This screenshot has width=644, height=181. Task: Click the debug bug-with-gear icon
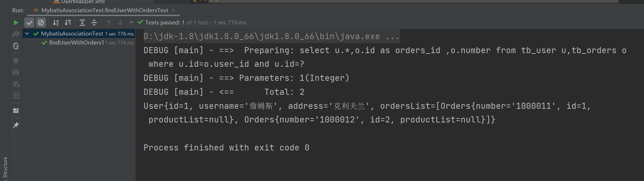pos(16,84)
